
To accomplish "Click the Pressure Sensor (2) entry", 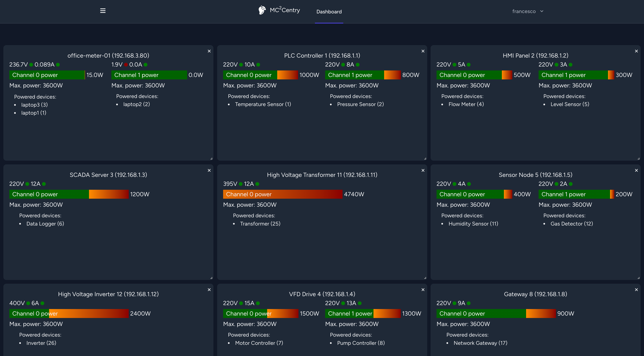I will click(x=360, y=104).
